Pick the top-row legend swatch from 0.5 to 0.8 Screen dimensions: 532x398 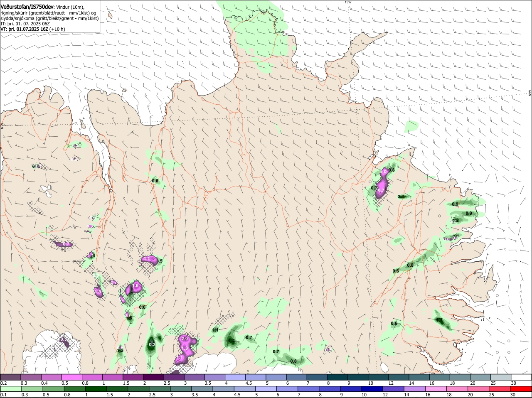click(x=71, y=377)
